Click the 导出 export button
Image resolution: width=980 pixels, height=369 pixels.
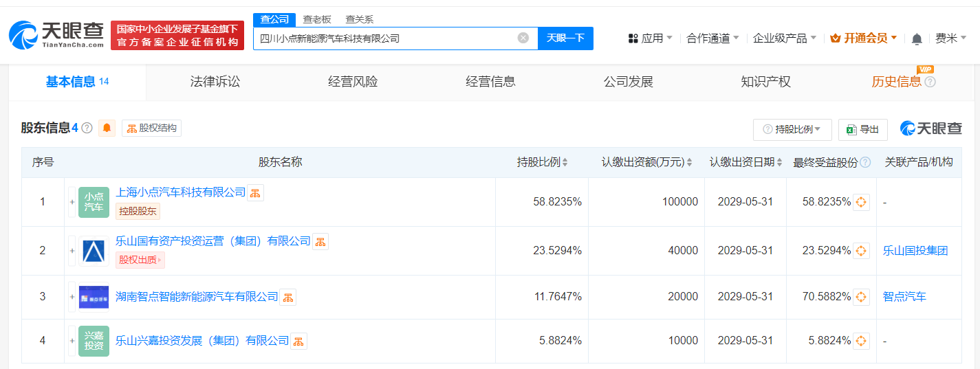tap(862, 129)
